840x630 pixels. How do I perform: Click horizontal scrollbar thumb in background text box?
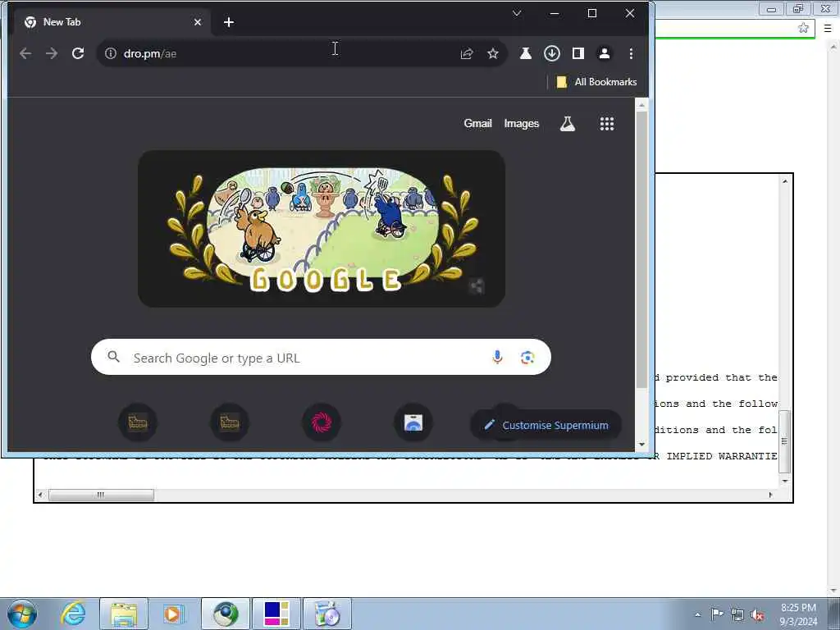[x=101, y=495]
